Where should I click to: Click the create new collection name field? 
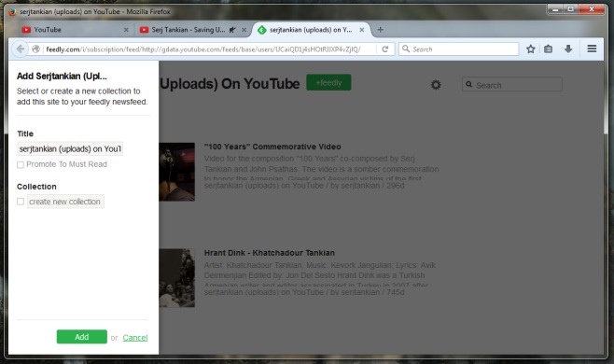(65, 202)
